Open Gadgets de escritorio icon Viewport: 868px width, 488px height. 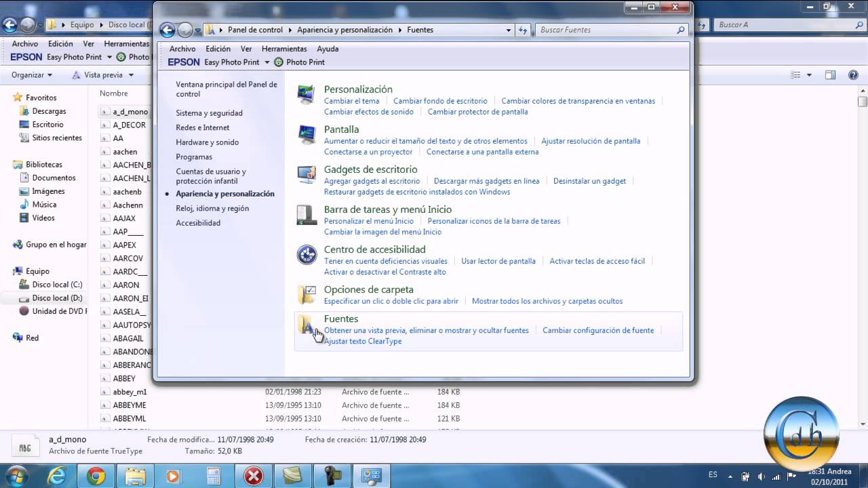tap(307, 174)
